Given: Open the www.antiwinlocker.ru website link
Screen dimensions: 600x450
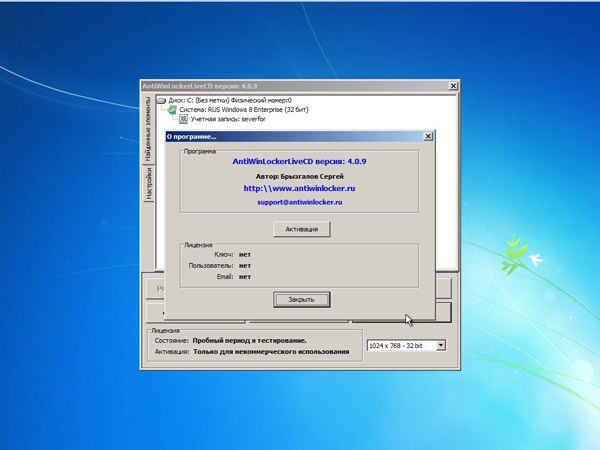Looking at the screenshot, I should tap(301, 187).
